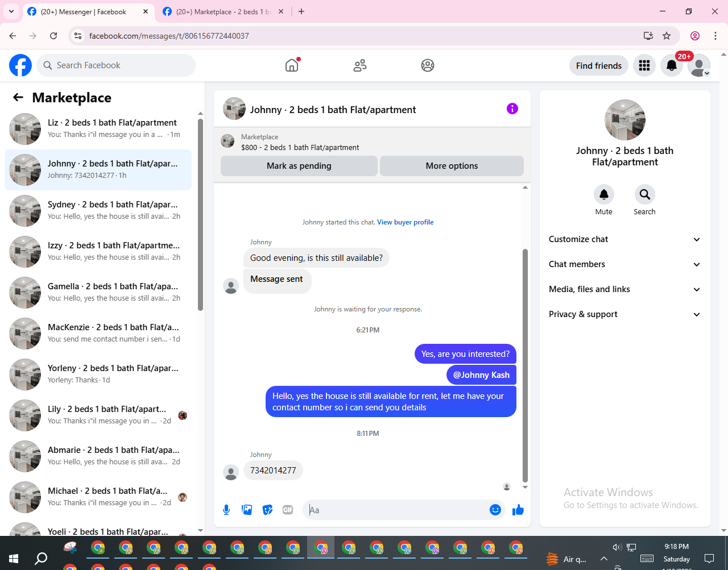
Task: Open the Windows notification center icon
Action: tap(709, 559)
